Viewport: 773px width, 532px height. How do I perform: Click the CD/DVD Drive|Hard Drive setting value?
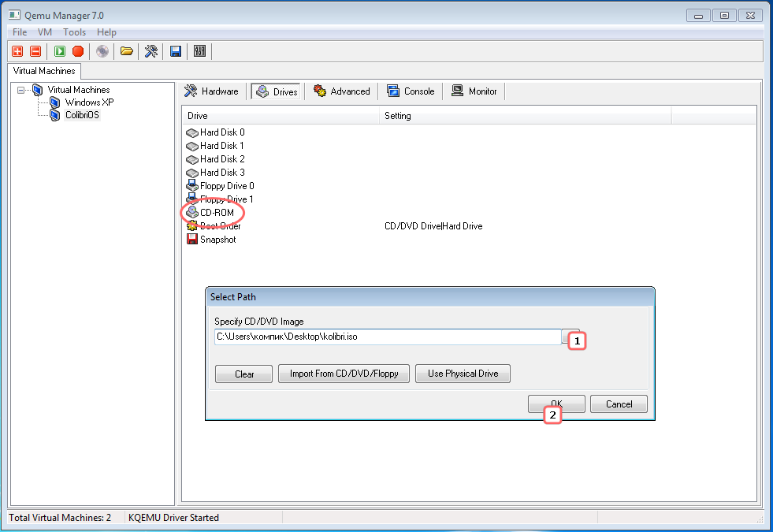pyautogui.click(x=433, y=226)
